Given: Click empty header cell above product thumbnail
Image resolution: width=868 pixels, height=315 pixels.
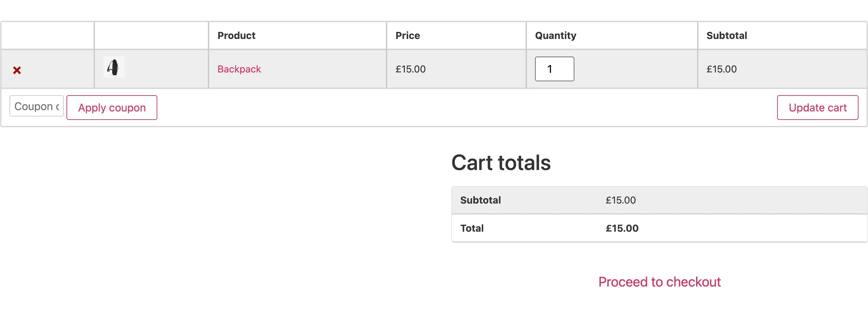Looking at the screenshot, I should pos(151,36).
